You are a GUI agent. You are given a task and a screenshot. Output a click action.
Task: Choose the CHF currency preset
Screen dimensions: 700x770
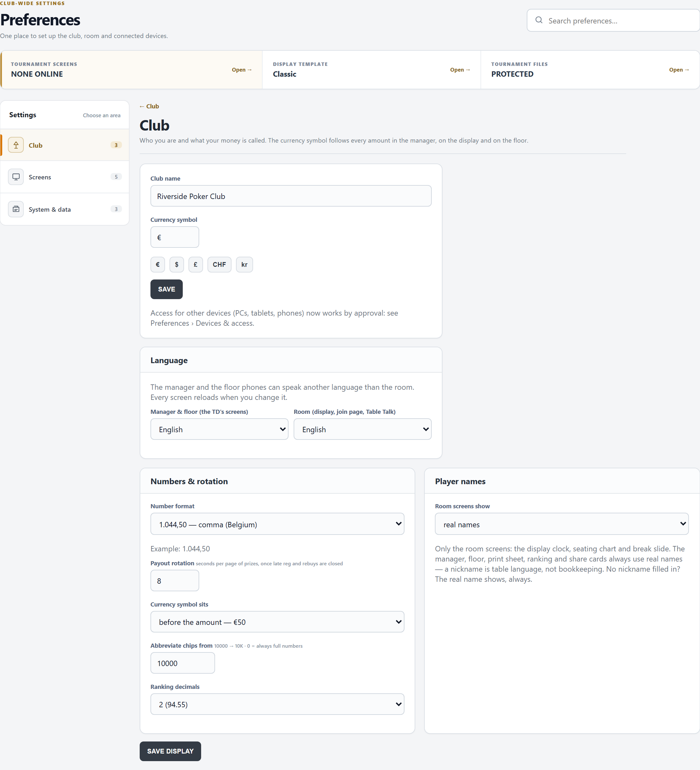pos(219,264)
